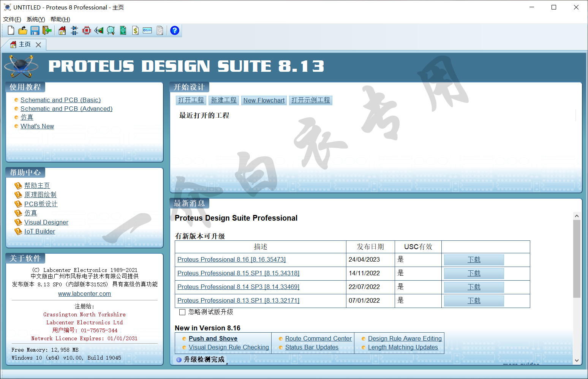Open the 文件(F) menu

(x=12, y=19)
